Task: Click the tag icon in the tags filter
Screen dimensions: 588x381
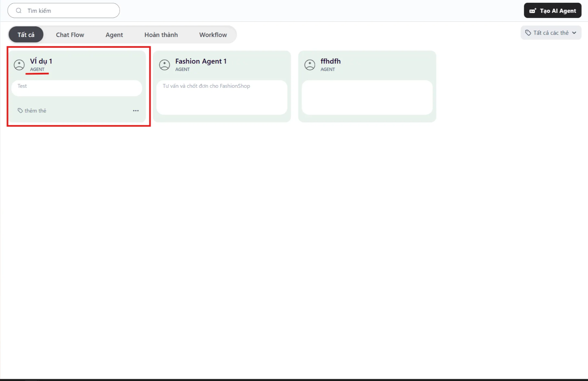Action: [528, 33]
